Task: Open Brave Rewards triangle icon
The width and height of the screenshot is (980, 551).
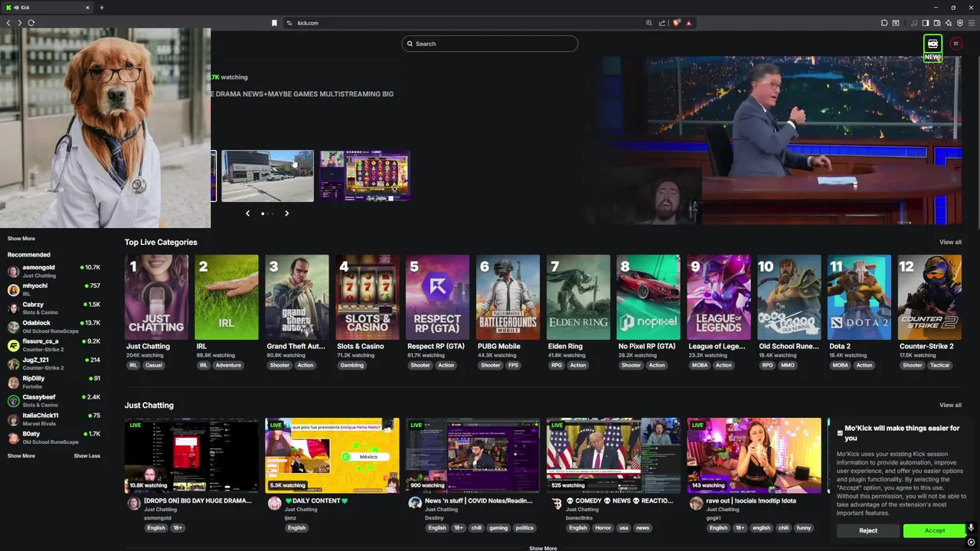Action: point(688,23)
